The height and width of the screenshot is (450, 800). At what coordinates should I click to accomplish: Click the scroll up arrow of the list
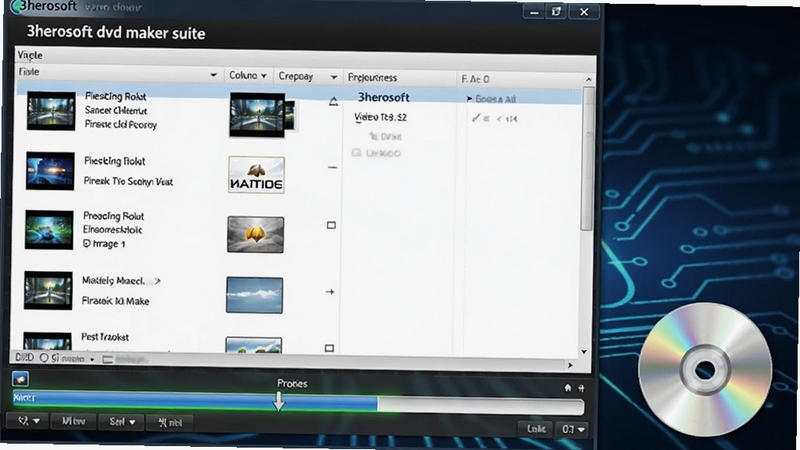click(x=588, y=80)
